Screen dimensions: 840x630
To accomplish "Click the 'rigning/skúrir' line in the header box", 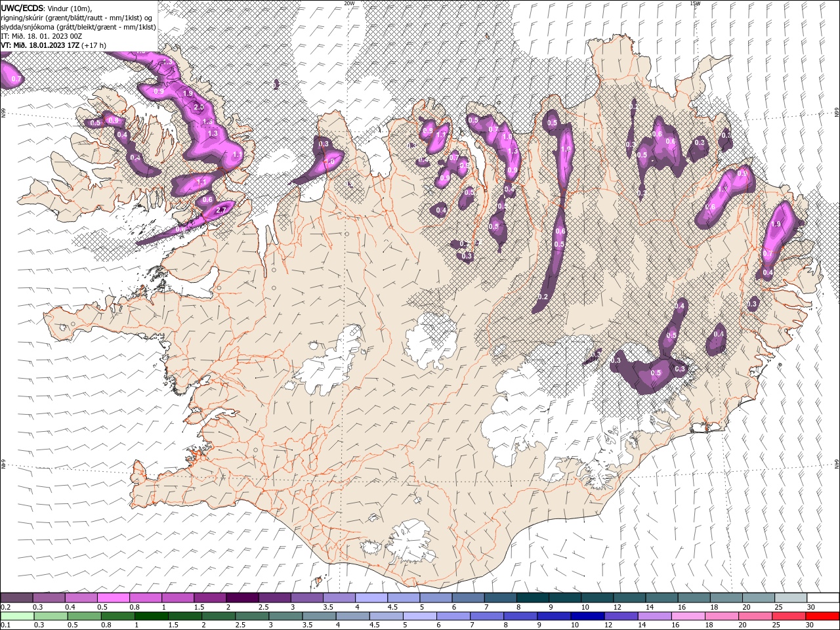I will click(x=77, y=18).
